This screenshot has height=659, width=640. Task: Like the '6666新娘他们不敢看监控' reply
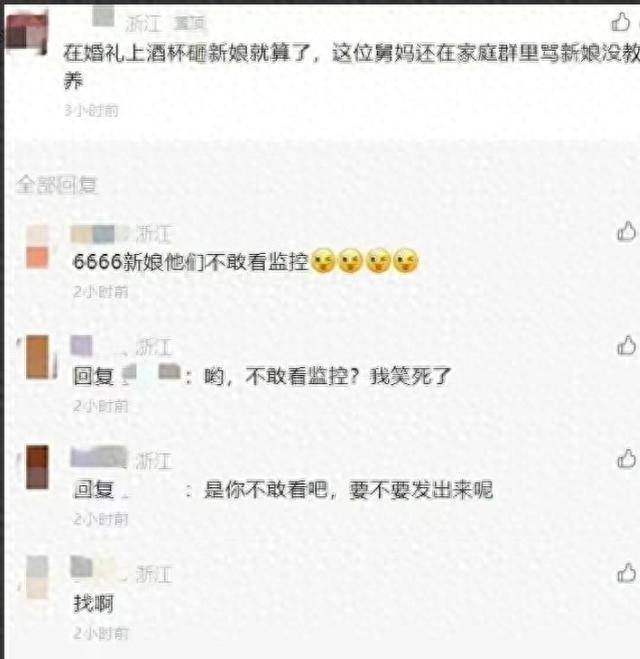click(x=626, y=232)
